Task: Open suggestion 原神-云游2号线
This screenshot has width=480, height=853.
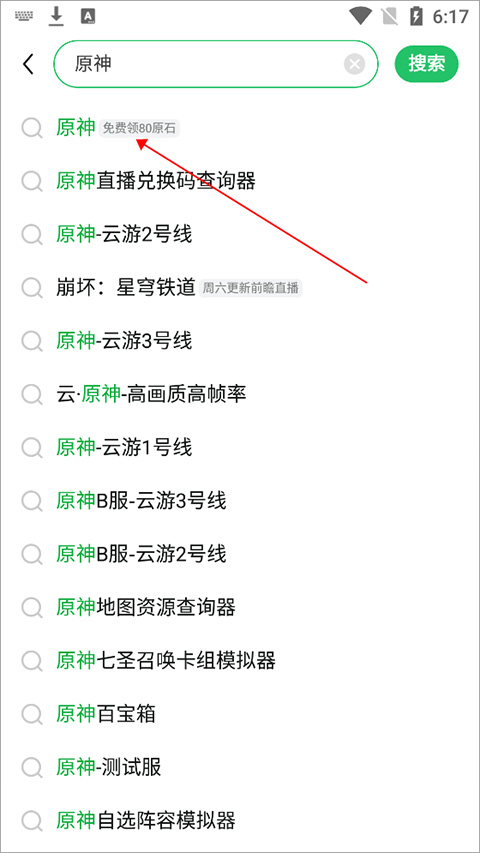Action: click(x=240, y=235)
